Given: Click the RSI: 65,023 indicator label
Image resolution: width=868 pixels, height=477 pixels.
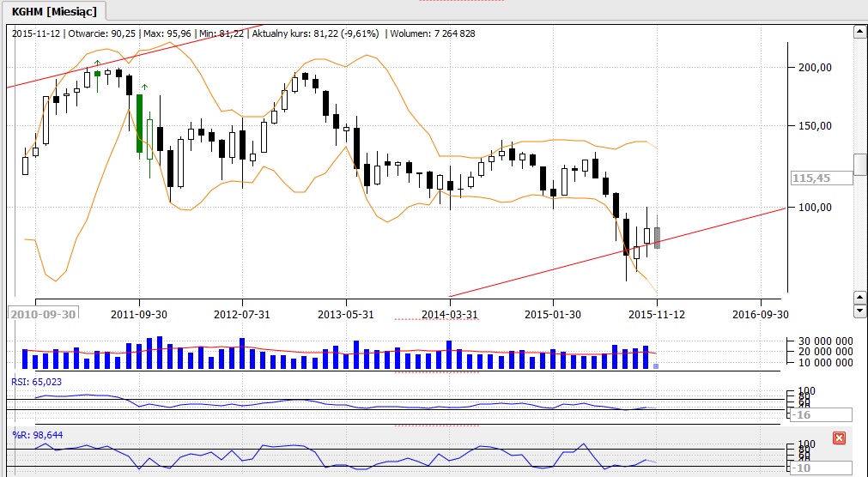Looking at the screenshot, I should 37,382.
